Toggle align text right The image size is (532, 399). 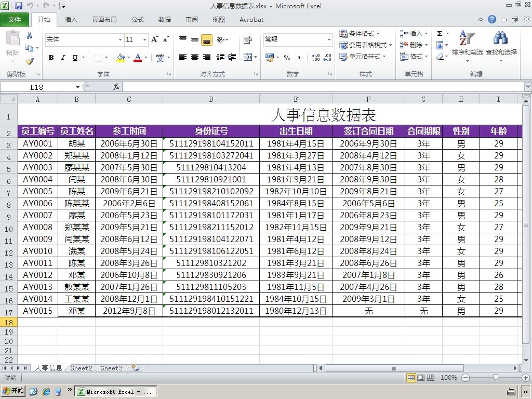click(x=207, y=57)
